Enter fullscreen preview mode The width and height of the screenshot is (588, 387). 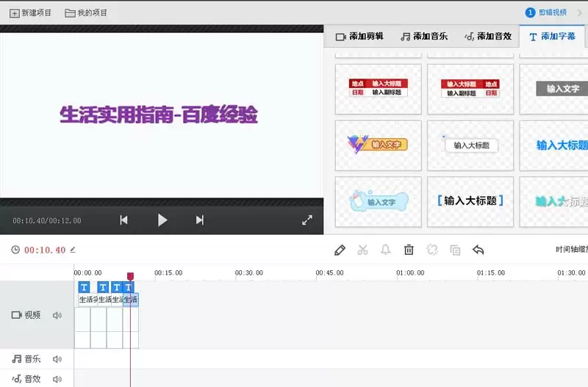[307, 220]
